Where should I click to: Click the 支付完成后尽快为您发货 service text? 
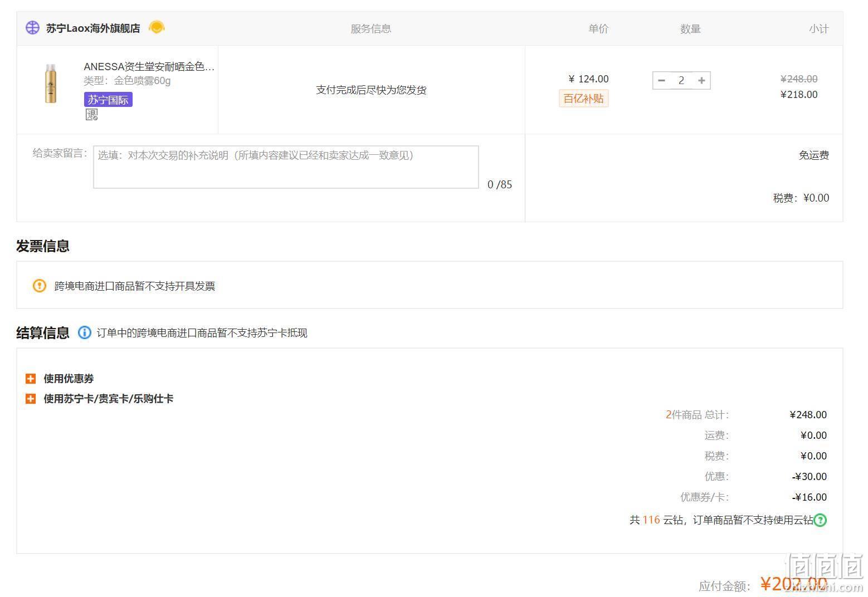[x=372, y=90]
